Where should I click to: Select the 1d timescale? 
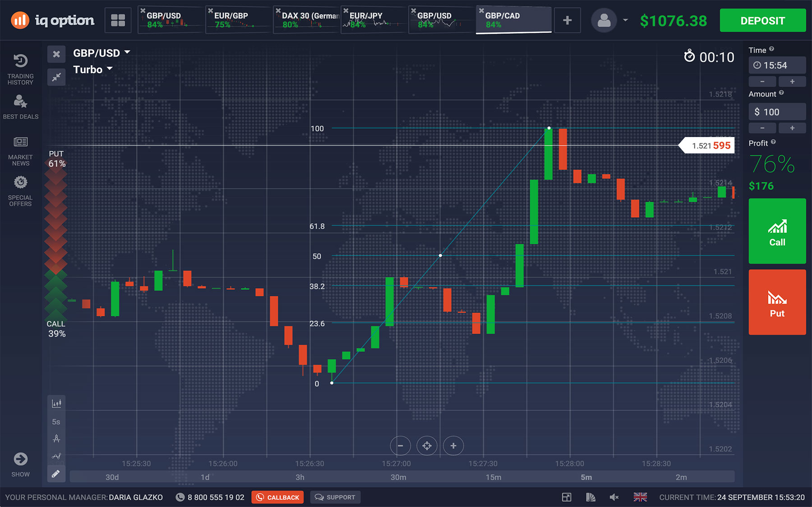coord(205,477)
